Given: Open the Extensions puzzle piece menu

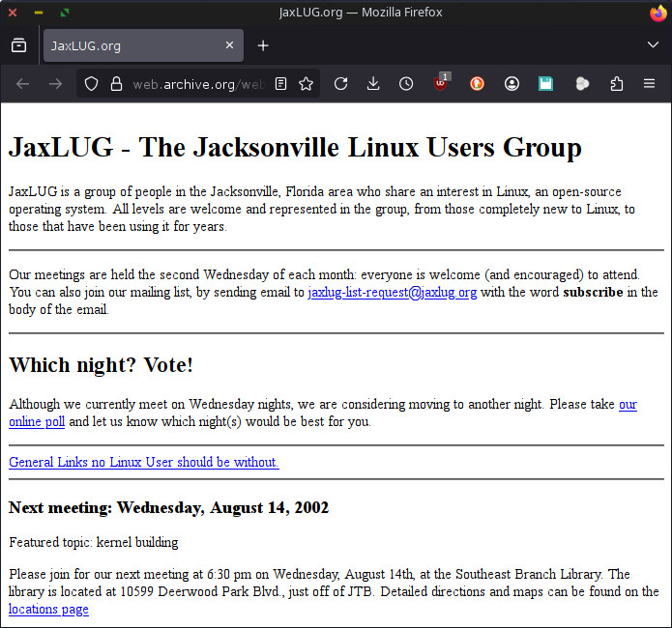Looking at the screenshot, I should click(x=616, y=83).
